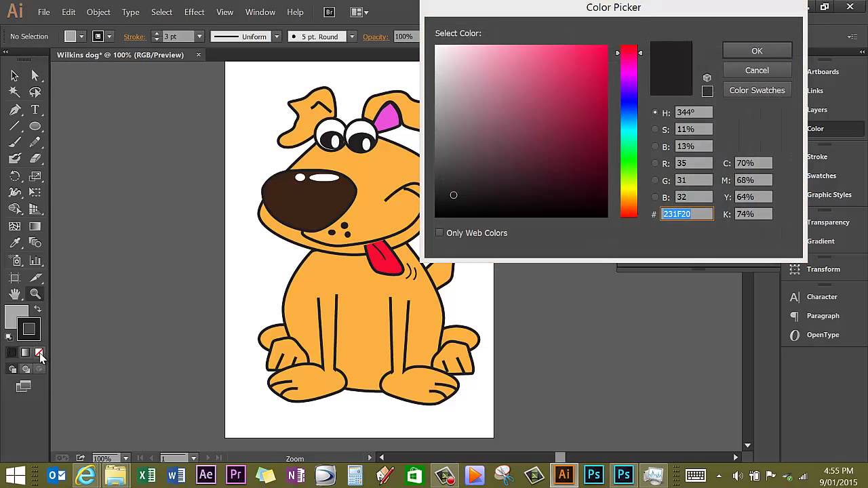Select the Hand tool

coord(14,294)
